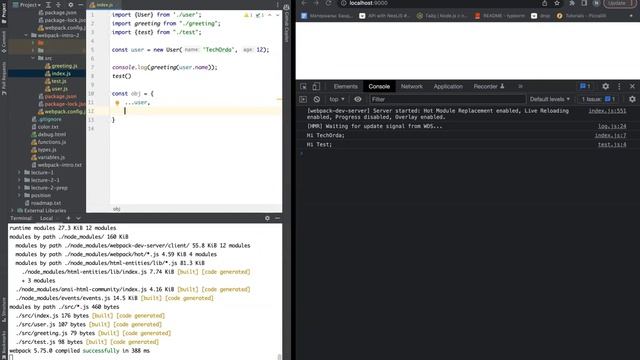Open Terminal panel settings gear
The width and height of the screenshot is (640, 360).
[267, 218]
